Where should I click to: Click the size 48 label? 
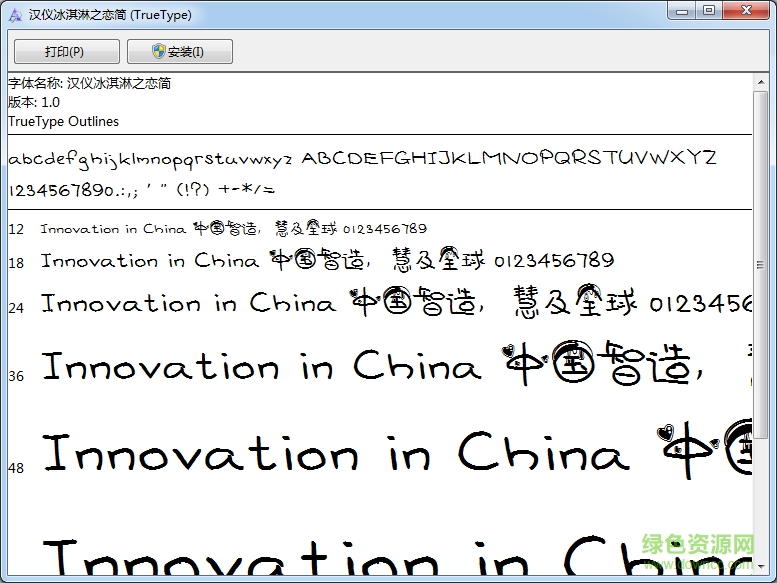16,468
